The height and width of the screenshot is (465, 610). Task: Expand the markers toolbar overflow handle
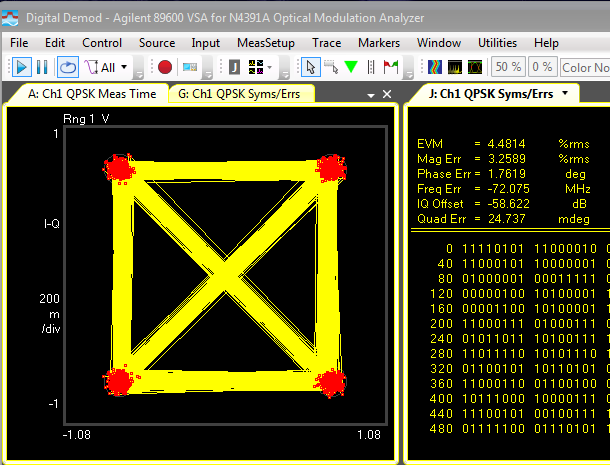click(x=408, y=67)
